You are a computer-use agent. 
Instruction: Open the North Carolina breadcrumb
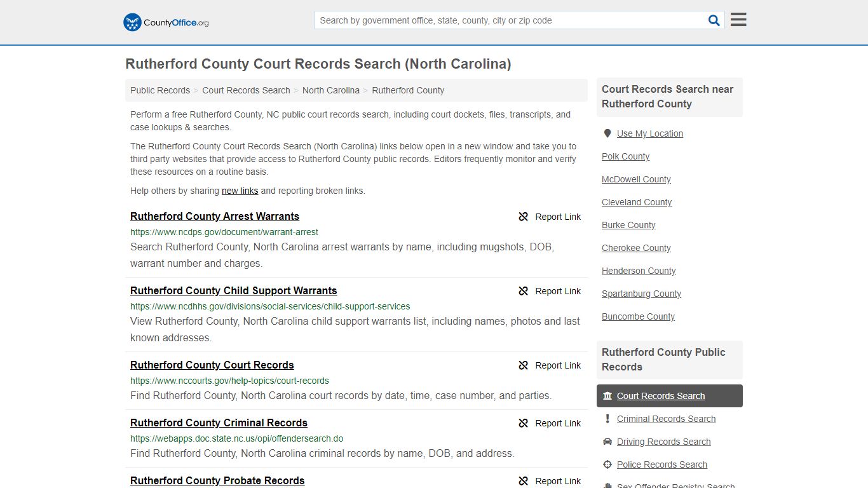tap(331, 90)
